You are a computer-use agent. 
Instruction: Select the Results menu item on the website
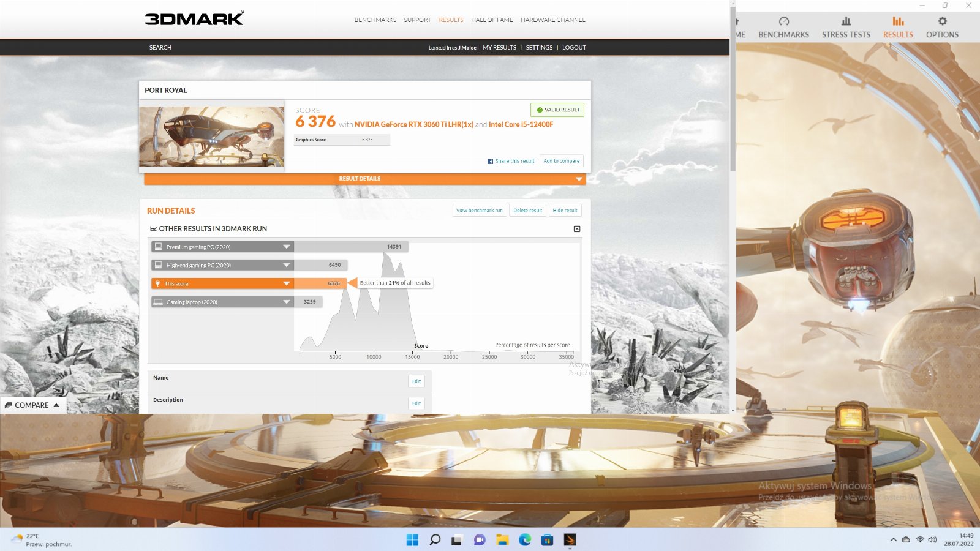coord(451,20)
